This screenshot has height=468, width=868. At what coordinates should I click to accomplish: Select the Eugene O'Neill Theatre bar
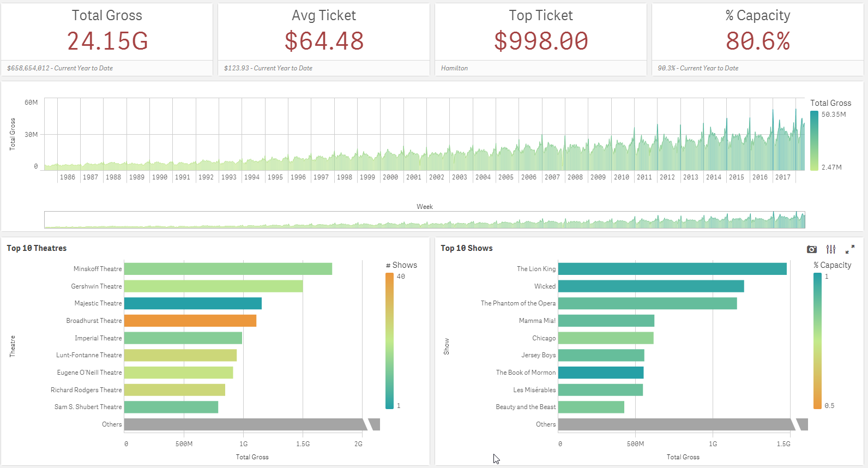click(x=178, y=373)
